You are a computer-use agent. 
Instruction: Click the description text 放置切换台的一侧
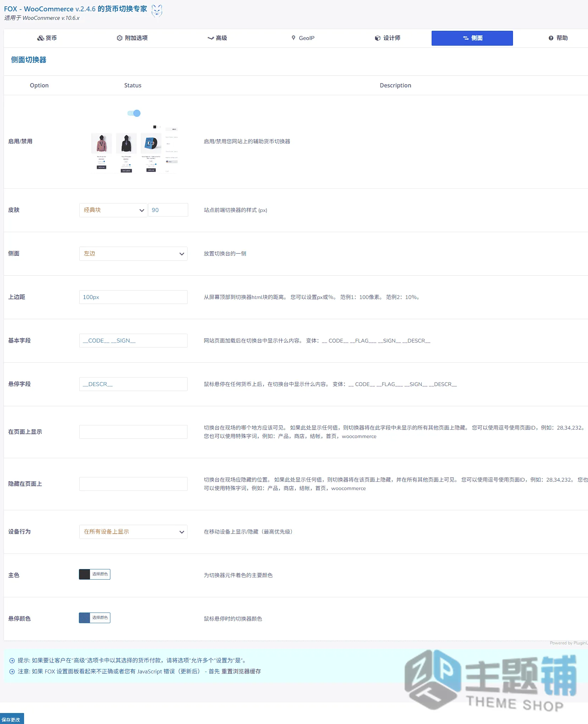(x=225, y=254)
